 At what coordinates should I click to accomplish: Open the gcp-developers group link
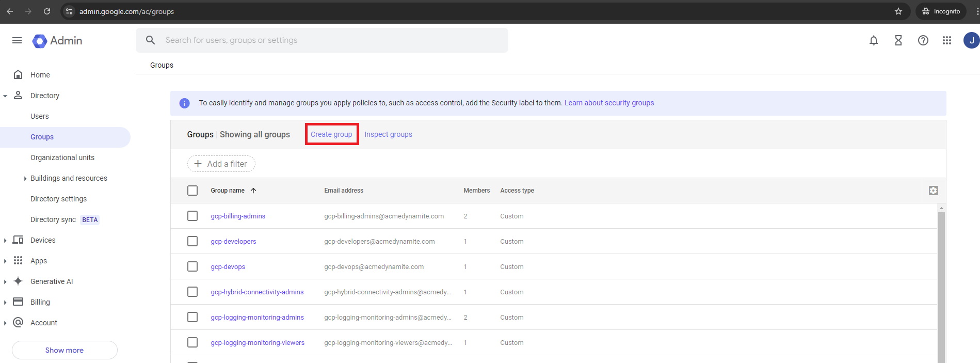[x=233, y=241]
